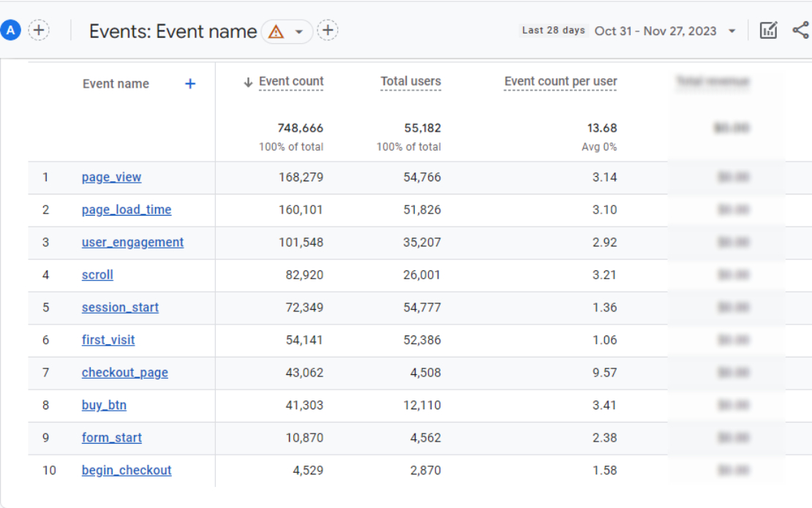Add filter using plus icon beside title
Image resolution: width=812 pixels, height=508 pixels.
point(328,31)
